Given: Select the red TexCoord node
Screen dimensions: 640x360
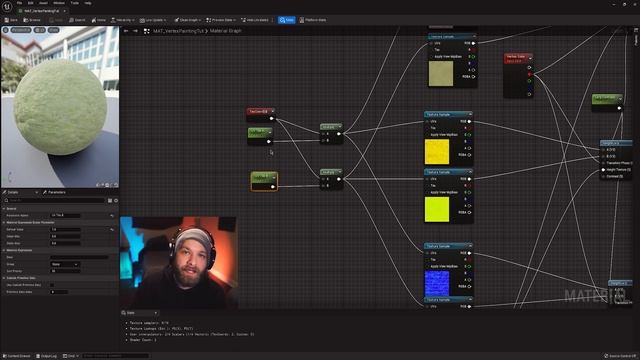Looking at the screenshot, I should click(260, 114).
